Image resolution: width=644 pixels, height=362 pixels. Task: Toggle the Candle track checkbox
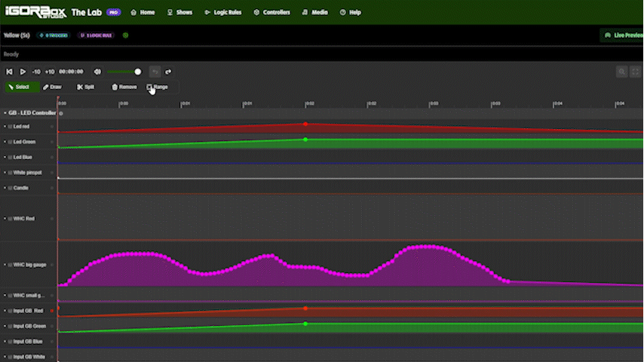(x=11, y=188)
